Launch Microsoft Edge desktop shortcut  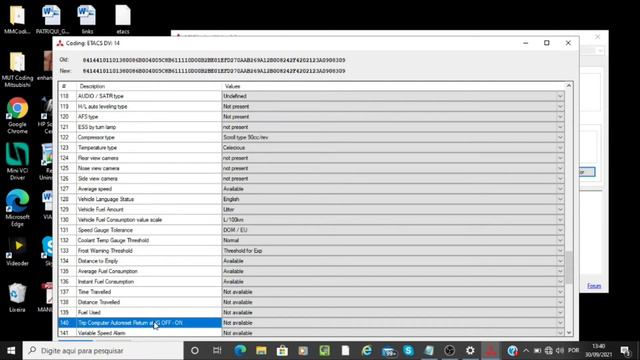pos(17,208)
